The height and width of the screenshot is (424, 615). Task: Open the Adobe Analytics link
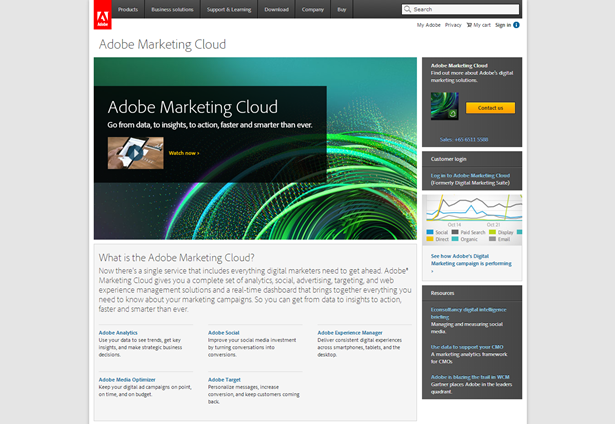118,333
